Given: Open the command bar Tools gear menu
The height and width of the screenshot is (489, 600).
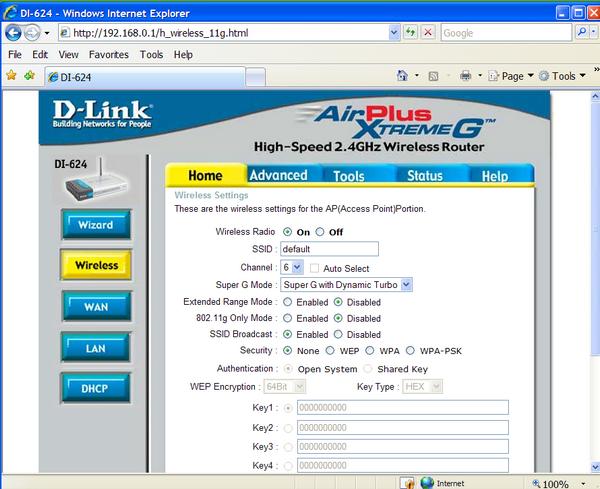Looking at the screenshot, I should (x=562, y=76).
